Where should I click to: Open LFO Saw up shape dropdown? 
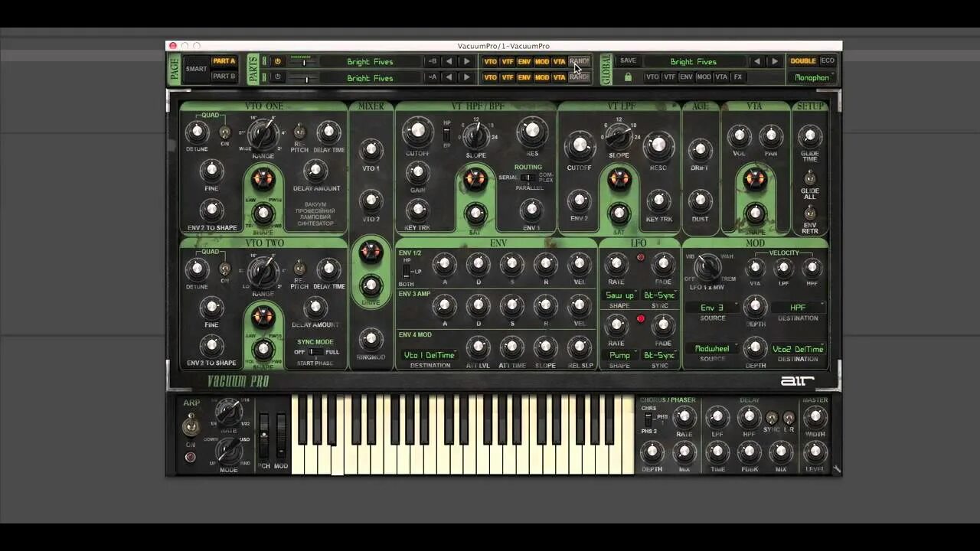coord(619,295)
